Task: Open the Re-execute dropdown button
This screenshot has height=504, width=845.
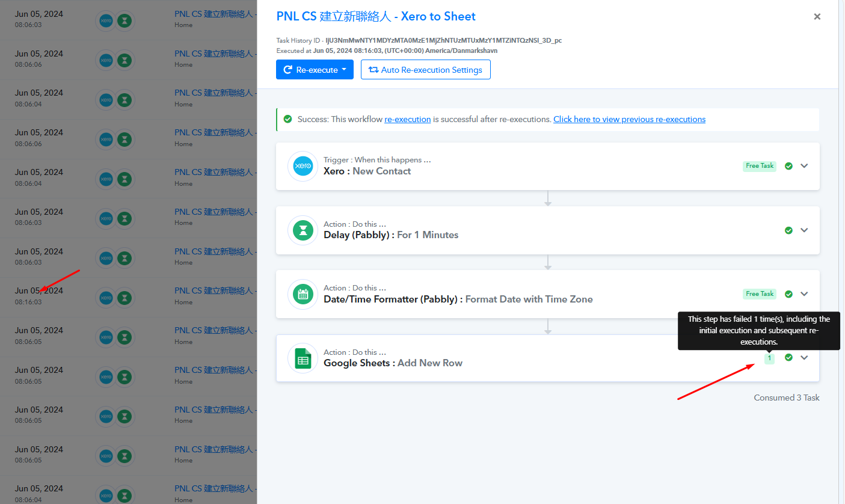Action: (x=315, y=70)
